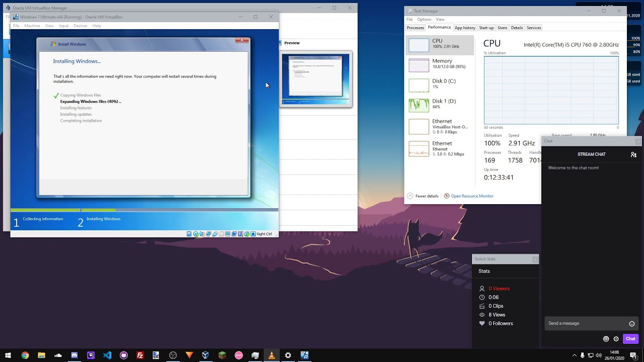
Task: Open hard disk activity indicator in VirtualBox status bar
Action: tap(189, 234)
